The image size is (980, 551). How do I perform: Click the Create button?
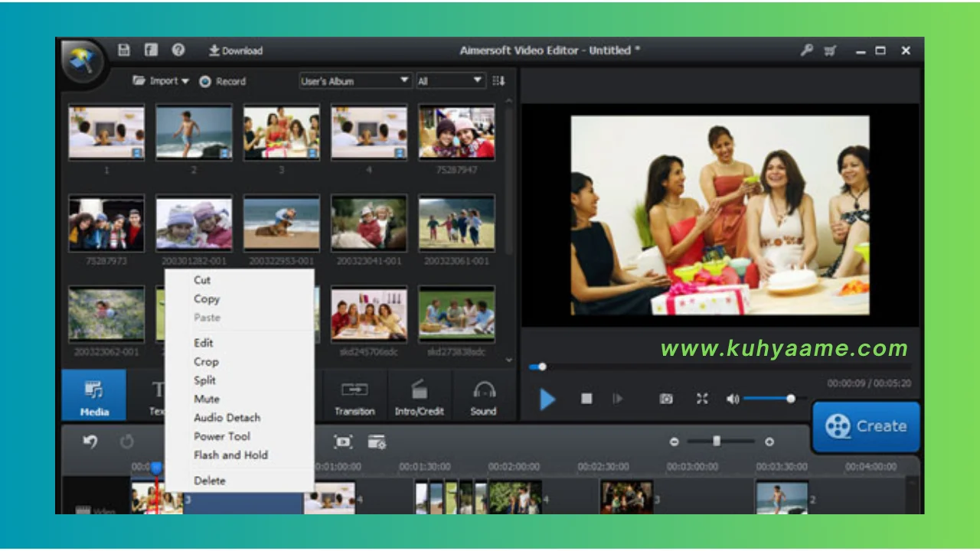click(866, 426)
